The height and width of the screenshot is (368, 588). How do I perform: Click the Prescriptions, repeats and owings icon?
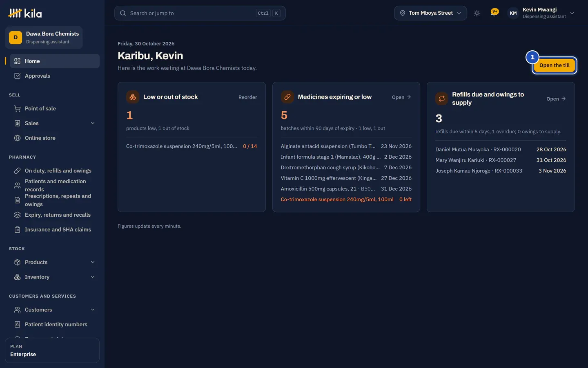pos(17,200)
